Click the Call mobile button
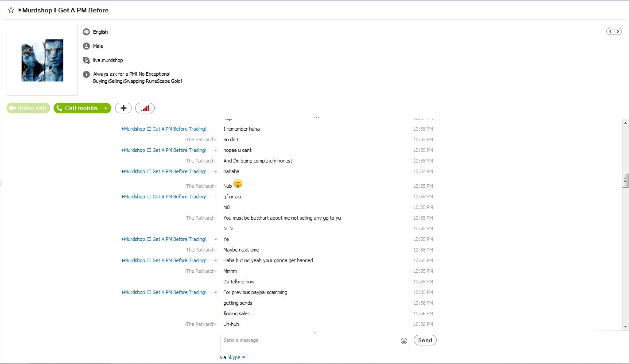The image size is (629, 364). [77, 108]
